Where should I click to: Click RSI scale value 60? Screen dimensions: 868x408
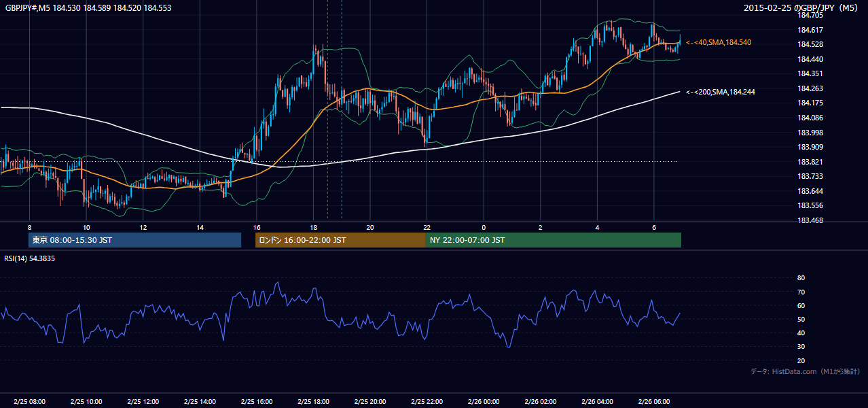coord(801,305)
